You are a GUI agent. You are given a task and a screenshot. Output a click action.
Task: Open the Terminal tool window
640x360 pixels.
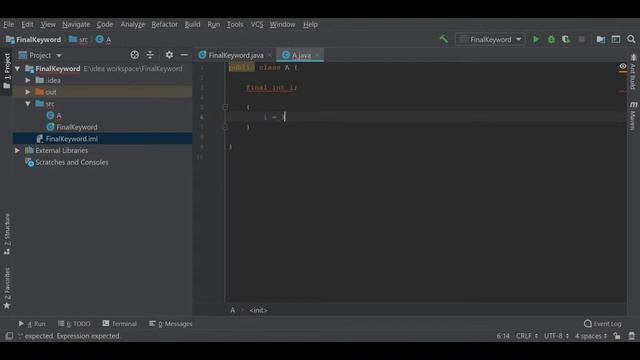[x=119, y=324]
